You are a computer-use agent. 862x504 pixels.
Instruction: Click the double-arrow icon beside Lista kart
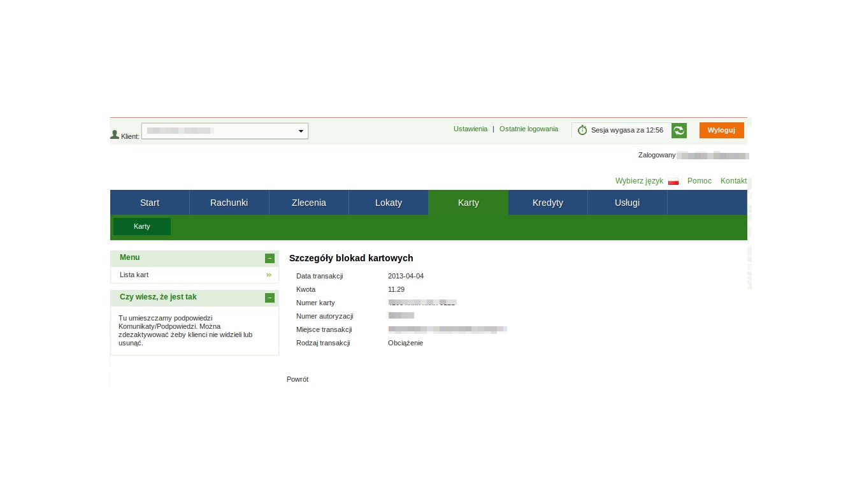[x=269, y=275]
